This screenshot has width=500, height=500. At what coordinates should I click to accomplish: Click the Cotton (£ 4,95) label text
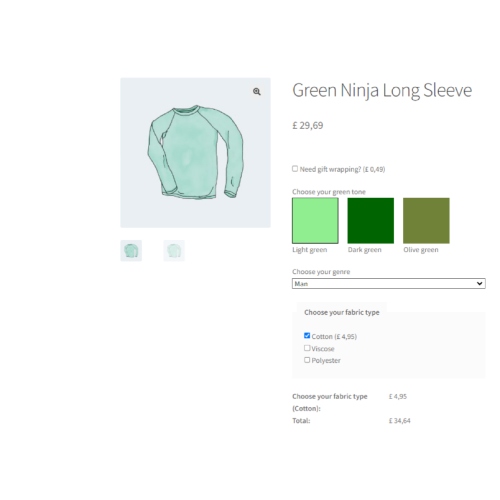pos(334,337)
